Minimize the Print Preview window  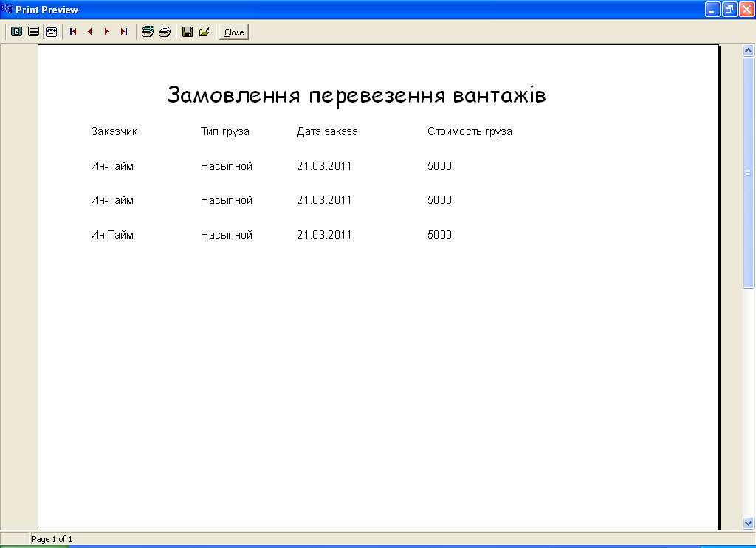pyautogui.click(x=712, y=9)
